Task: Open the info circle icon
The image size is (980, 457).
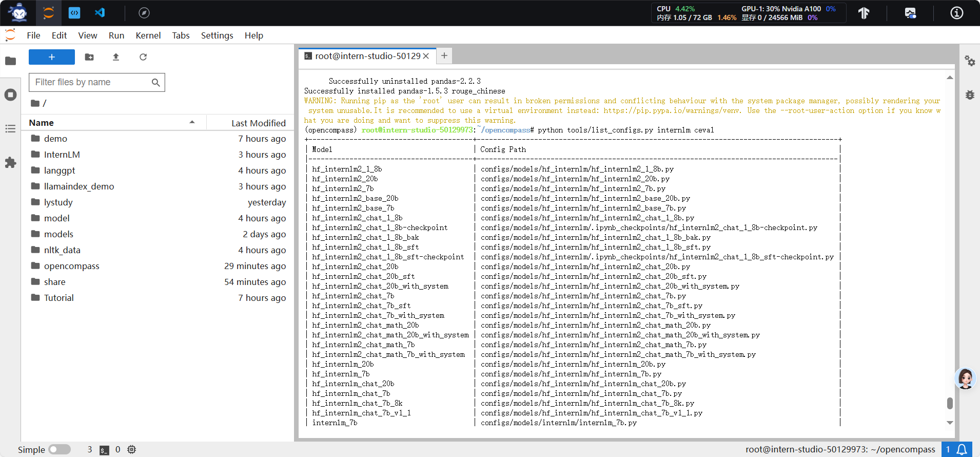Action: point(957,13)
